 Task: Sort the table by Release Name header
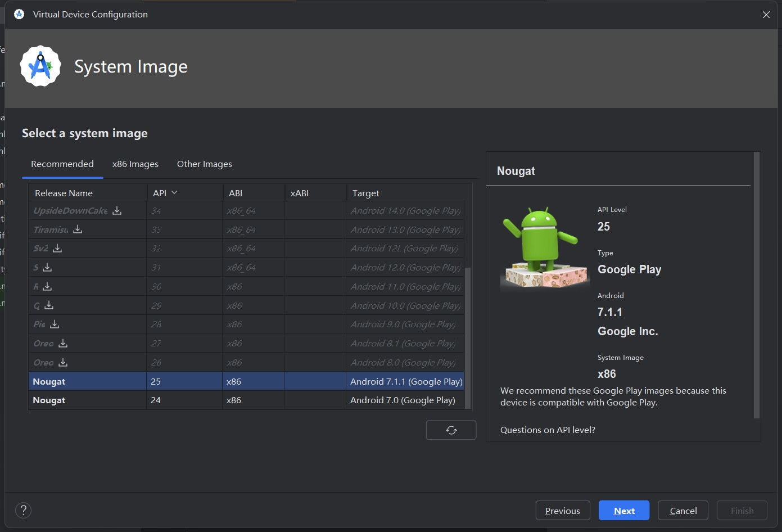tap(87, 193)
